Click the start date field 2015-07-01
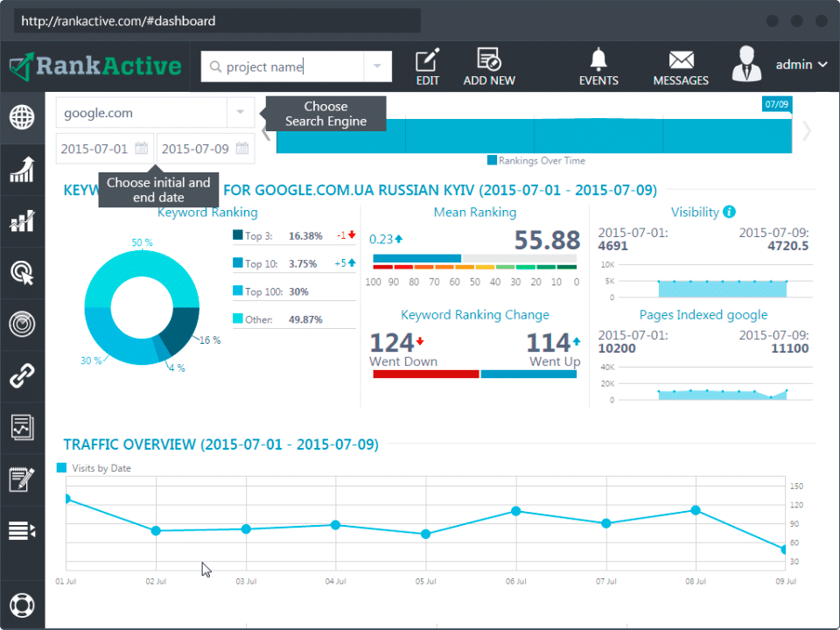The image size is (840, 630). coord(104,149)
